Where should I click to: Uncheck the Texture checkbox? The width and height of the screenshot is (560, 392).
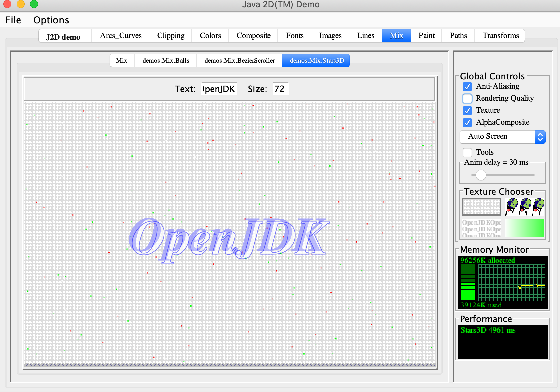tap(467, 111)
